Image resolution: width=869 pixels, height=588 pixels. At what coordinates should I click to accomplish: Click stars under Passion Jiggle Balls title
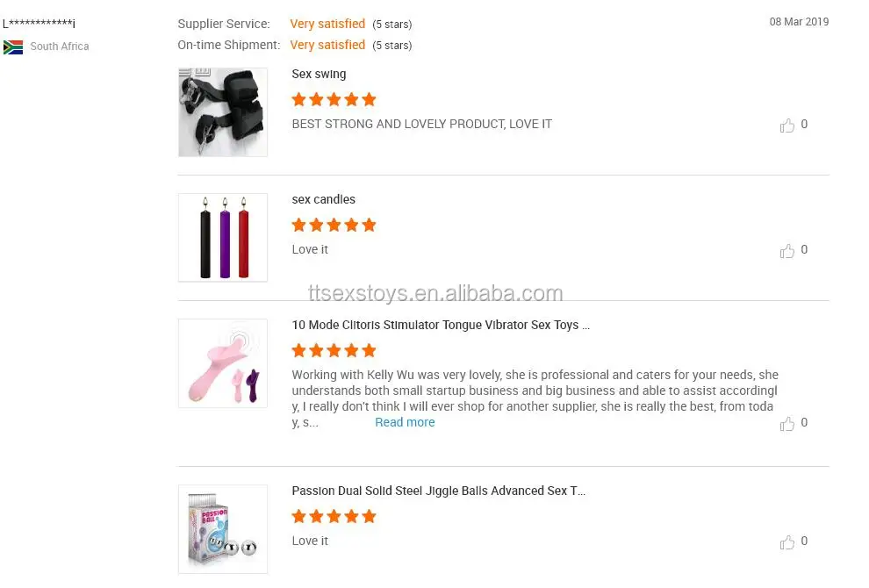pyautogui.click(x=334, y=516)
